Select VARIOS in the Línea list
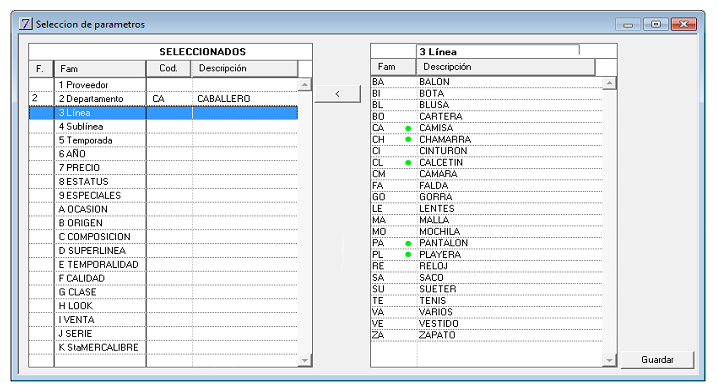The height and width of the screenshot is (389, 718). (x=487, y=312)
